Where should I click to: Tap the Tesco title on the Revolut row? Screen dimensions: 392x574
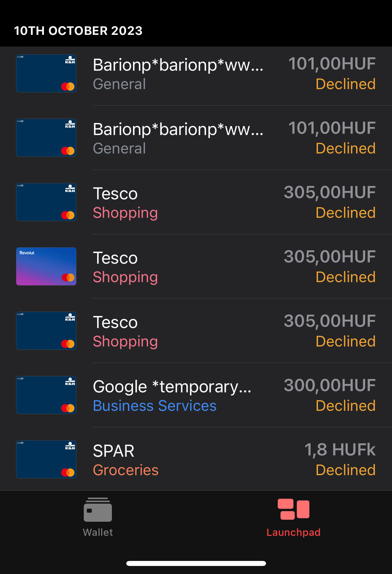(x=115, y=258)
